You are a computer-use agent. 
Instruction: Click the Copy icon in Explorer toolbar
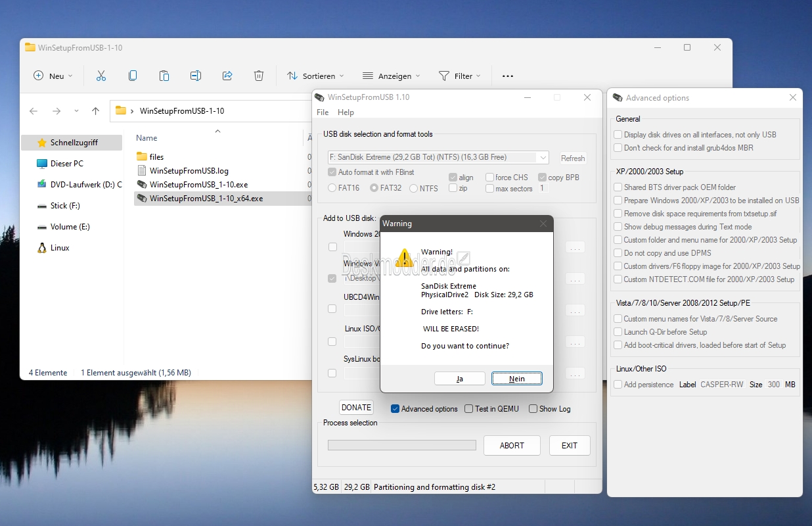(x=133, y=76)
